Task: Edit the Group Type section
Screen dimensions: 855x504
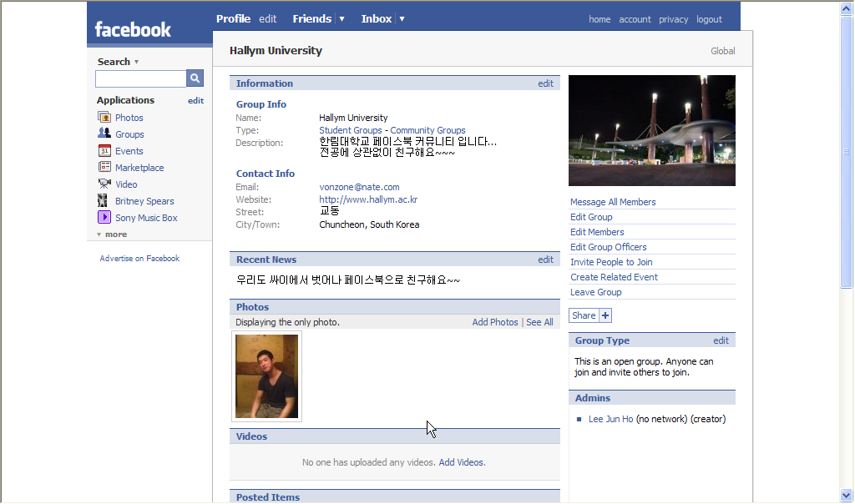Action: 721,340
